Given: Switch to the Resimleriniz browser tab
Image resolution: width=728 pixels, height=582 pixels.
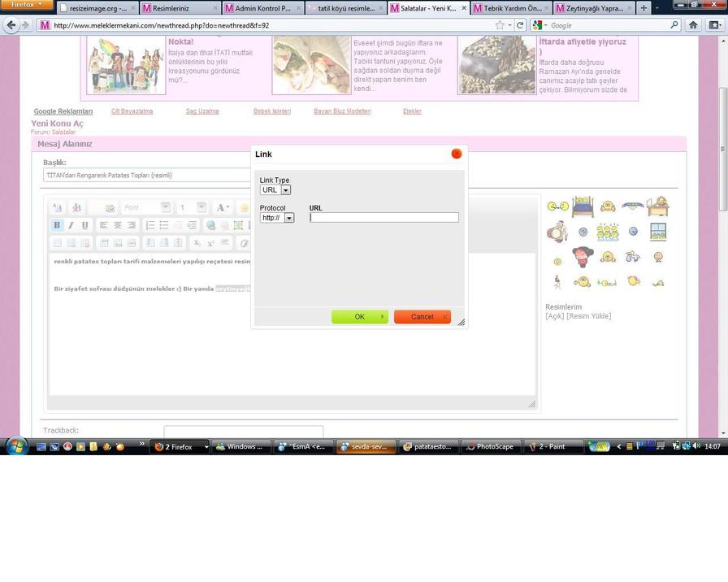Looking at the screenshot, I should [x=179, y=8].
